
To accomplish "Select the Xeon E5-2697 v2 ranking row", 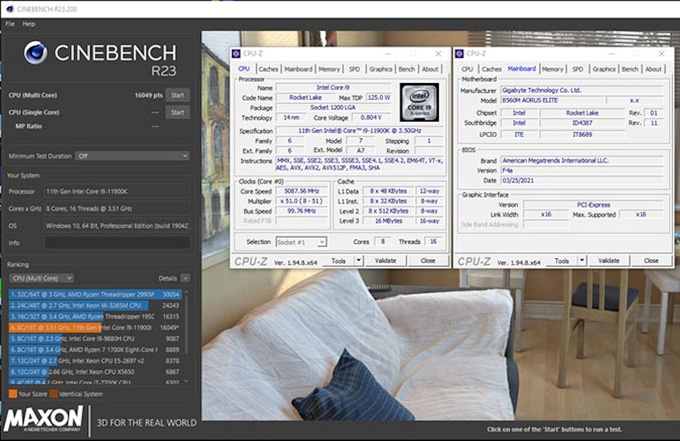I will [x=95, y=361].
